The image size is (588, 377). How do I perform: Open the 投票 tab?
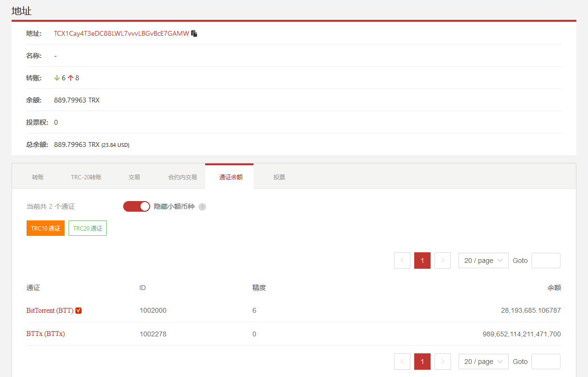(x=279, y=177)
